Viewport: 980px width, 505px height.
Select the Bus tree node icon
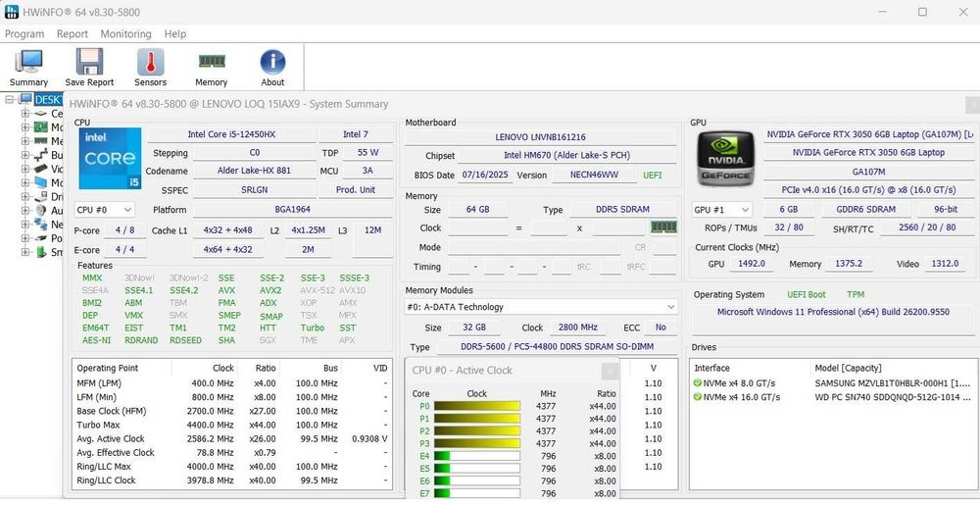pyautogui.click(x=40, y=155)
